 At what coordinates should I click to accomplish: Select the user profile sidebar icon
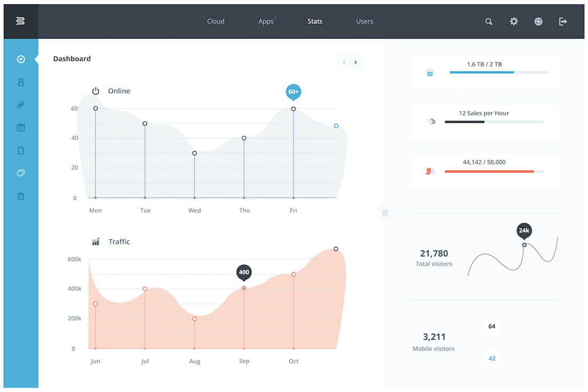click(x=21, y=82)
